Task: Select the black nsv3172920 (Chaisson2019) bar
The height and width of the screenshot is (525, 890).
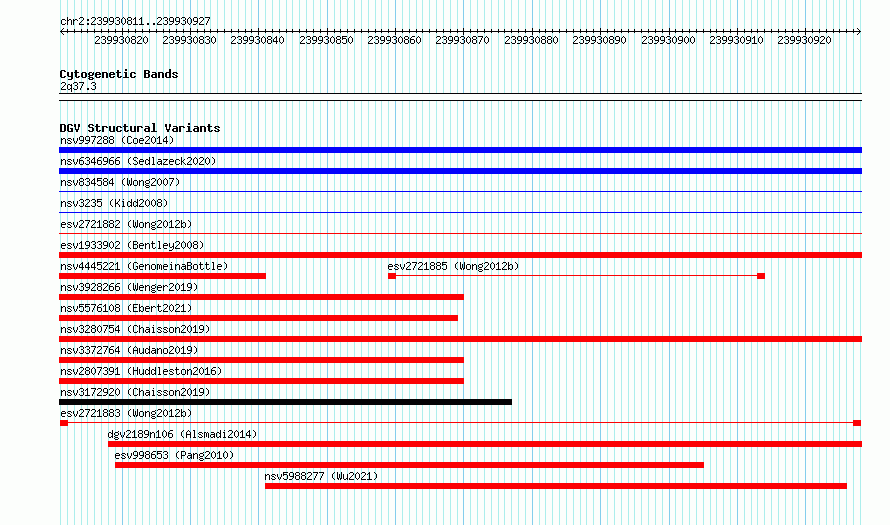Action: [x=286, y=402]
